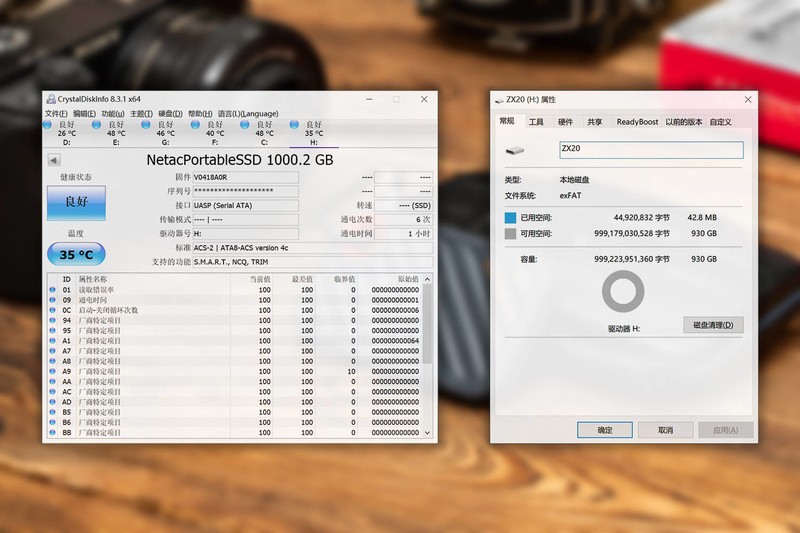Screen dimensions: 800x533
Task: Select disk F: status icon at 40 °C
Action: pyautogui.click(x=195, y=124)
